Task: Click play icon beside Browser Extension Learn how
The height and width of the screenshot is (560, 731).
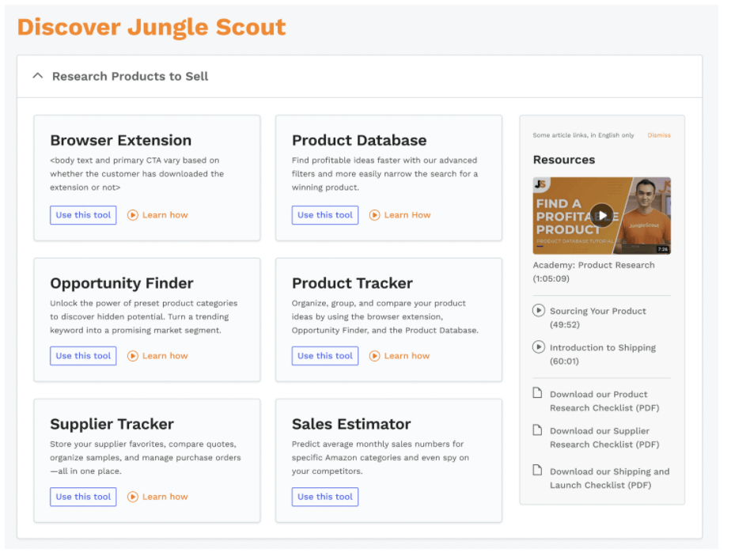Action: tap(133, 215)
